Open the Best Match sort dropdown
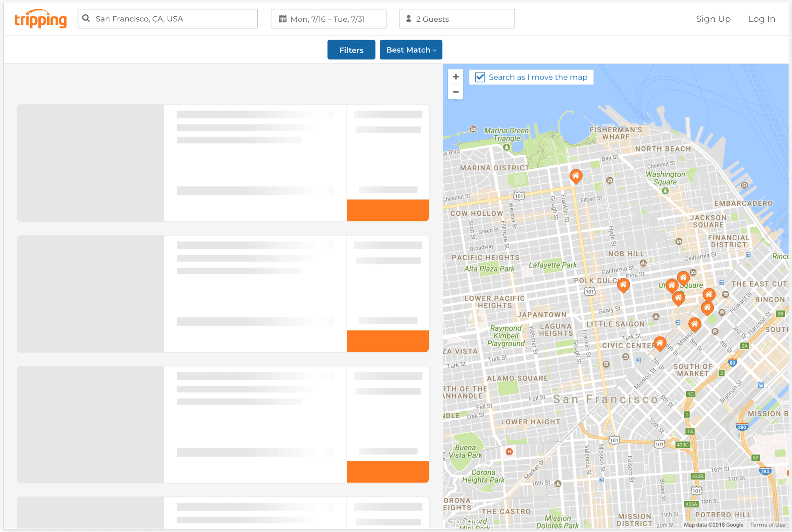Viewport: 792px width, 532px height. [x=411, y=50]
